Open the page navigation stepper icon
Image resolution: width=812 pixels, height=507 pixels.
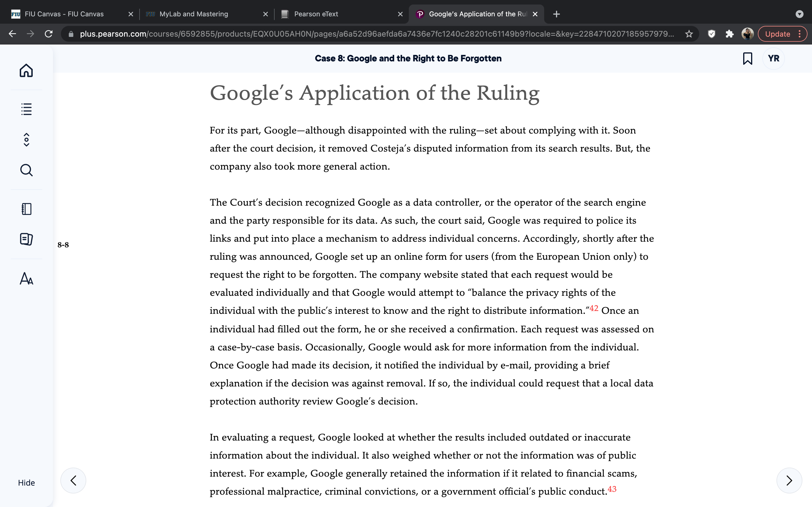click(26, 139)
